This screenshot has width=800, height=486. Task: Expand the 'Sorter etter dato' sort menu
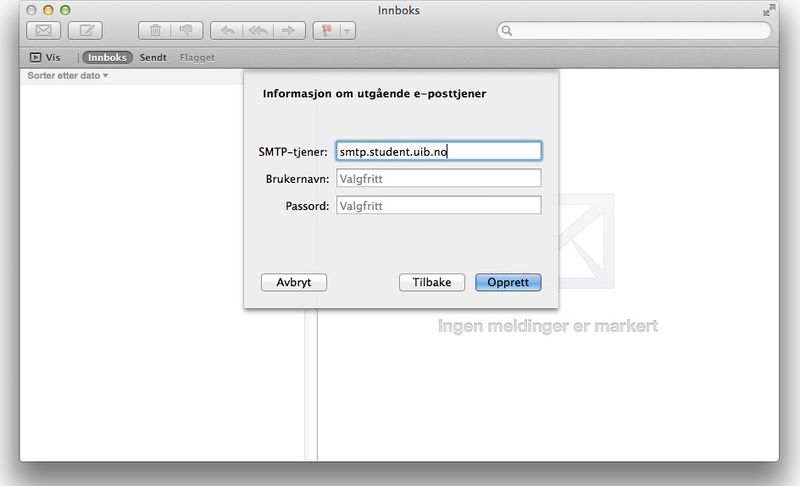(68, 76)
